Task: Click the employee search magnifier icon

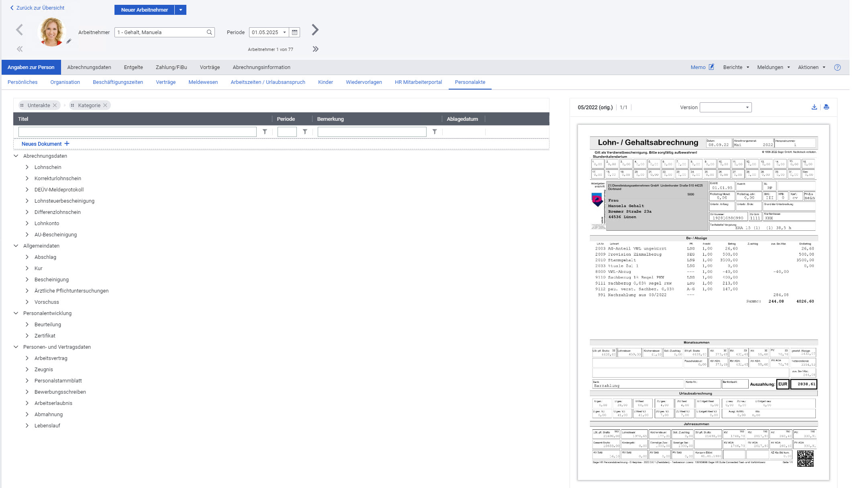Action: [x=209, y=33]
